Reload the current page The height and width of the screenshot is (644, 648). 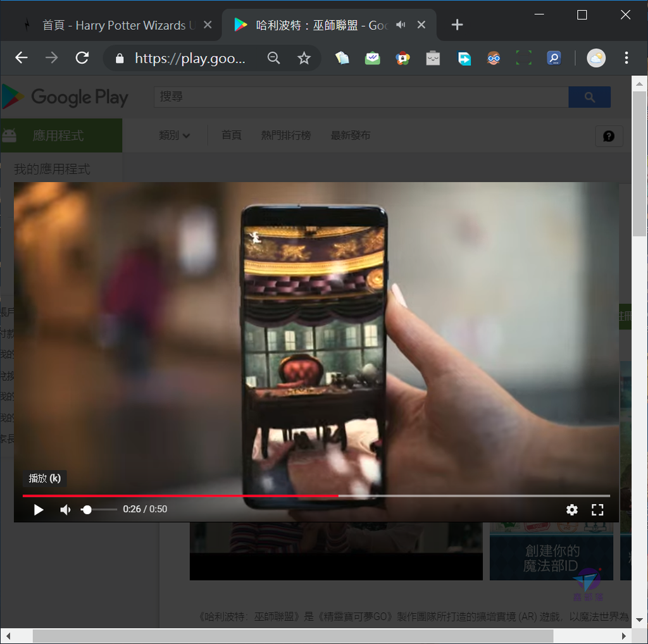[x=82, y=58]
